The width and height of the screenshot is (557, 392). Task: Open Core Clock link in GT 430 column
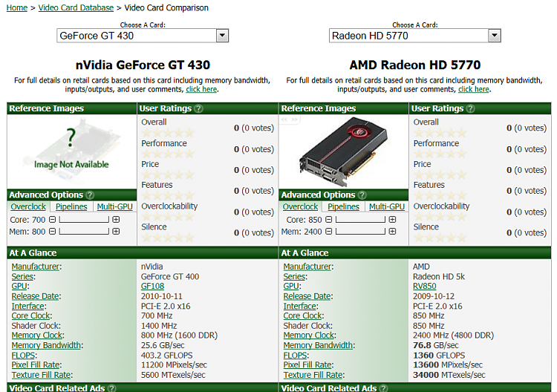pos(30,316)
